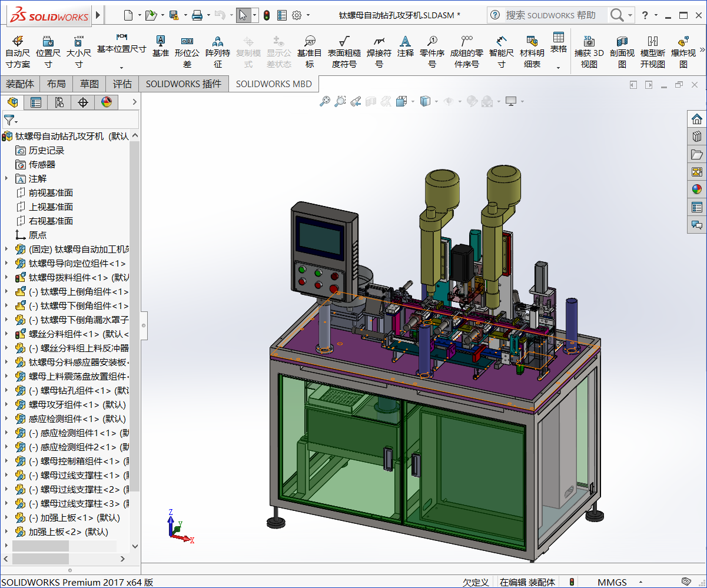This screenshot has height=588, width=707.
Task: Click the Print icon
Action: coord(197,15)
